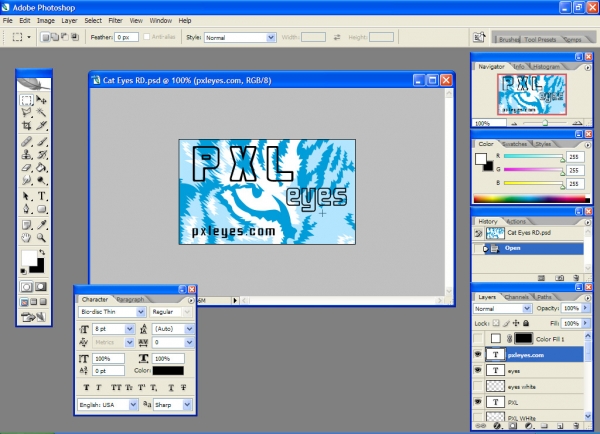Image resolution: width=600 pixels, height=434 pixels.
Task: Open the font style dropdown Regular
Action: 187,312
